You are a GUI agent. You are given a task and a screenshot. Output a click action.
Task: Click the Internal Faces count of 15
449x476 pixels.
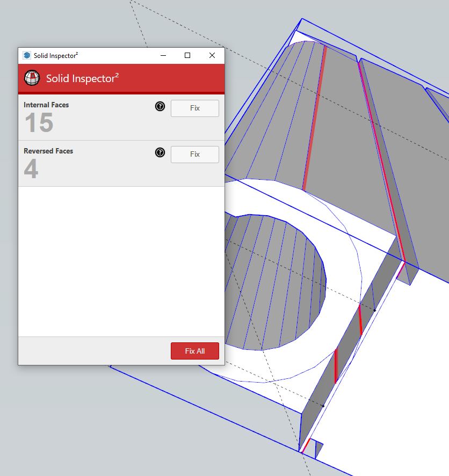point(39,123)
